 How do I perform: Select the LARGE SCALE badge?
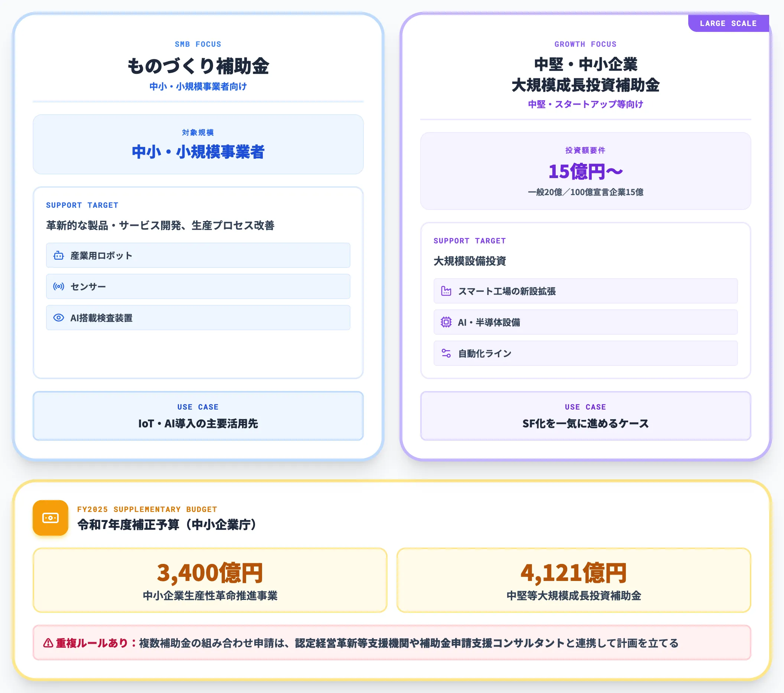tap(728, 23)
